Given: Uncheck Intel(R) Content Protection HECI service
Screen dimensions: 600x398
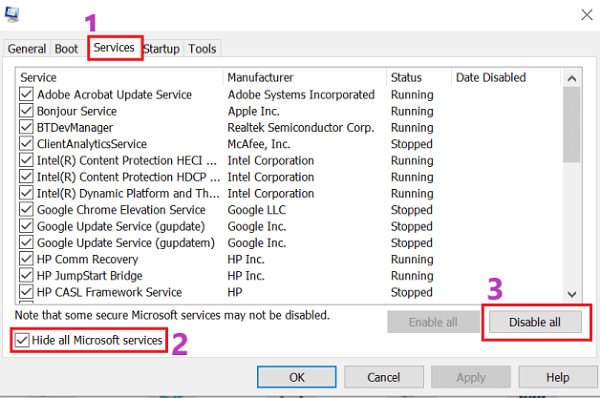Looking at the screenshot, I should [x=26, y=160].
